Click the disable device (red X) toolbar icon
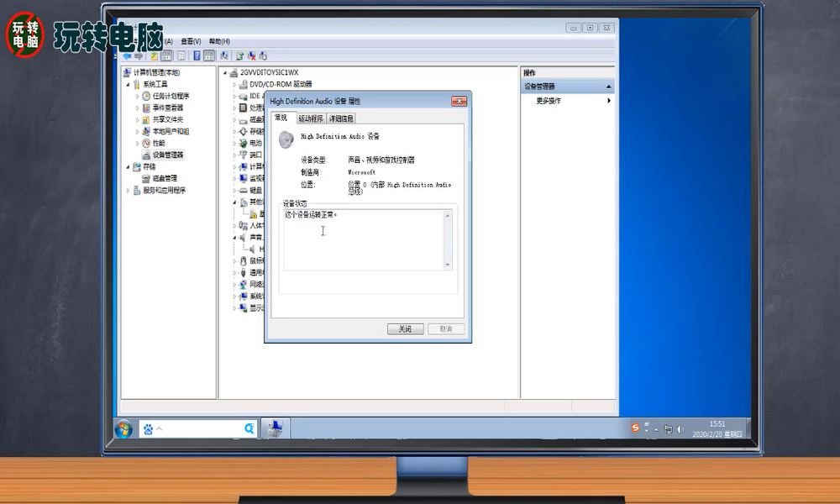The image size is (840, 504). pos(252,55)
